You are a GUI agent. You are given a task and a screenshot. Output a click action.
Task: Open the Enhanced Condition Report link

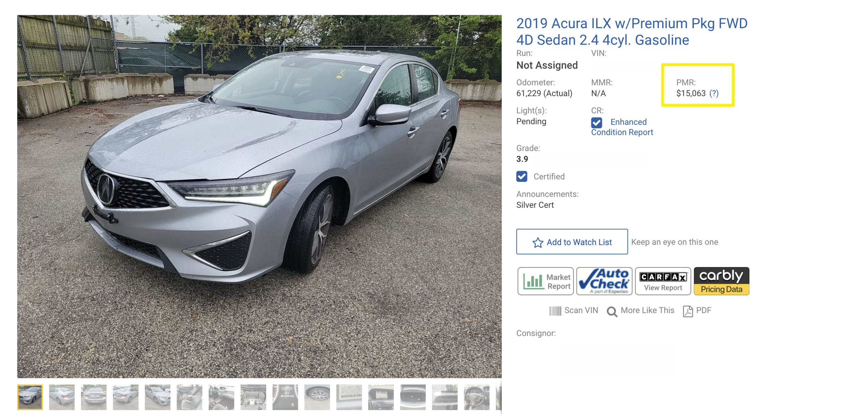(x=622, y=127)
